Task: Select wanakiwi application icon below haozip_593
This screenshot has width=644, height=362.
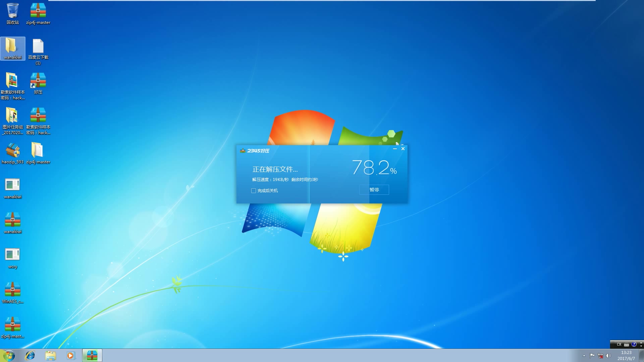Action: pyautogui.click(x=13, y=188)
